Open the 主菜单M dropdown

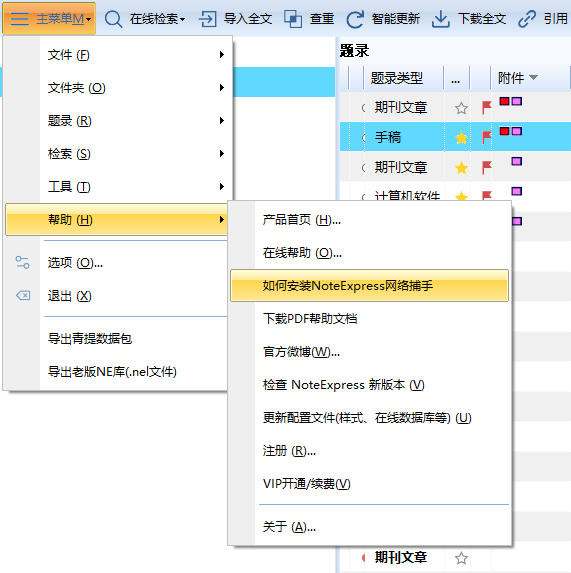[x=49, y=18]
